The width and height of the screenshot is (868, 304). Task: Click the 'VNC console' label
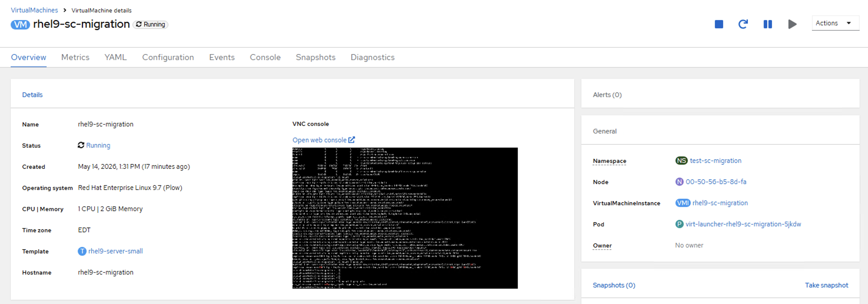(x=310, y=124)
